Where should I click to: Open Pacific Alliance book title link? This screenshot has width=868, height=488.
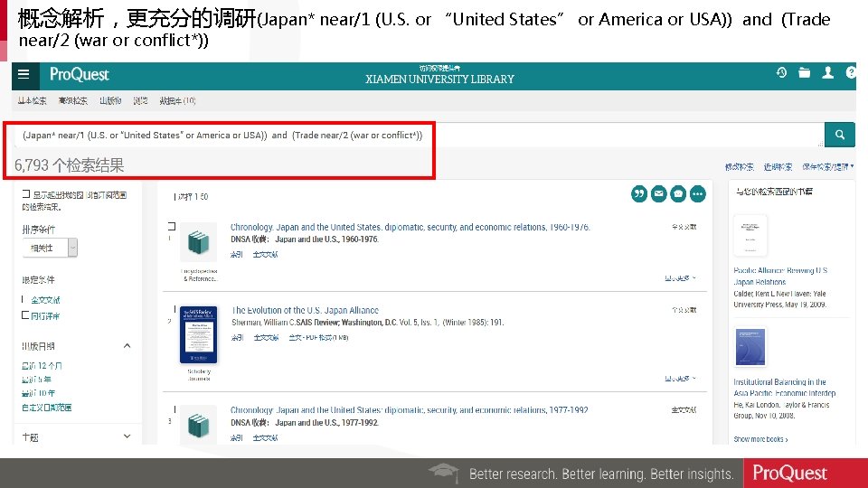pyautogui.click(x=780, y=277)
